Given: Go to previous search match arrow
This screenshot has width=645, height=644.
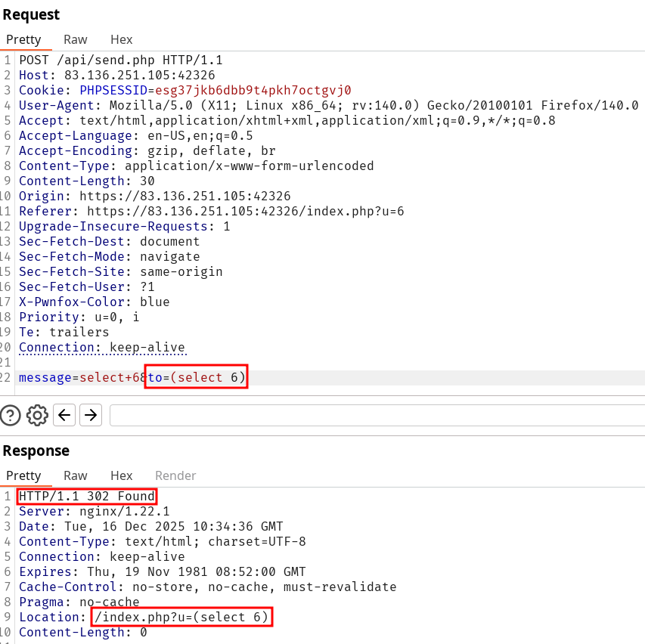Looking at the screenshot, I should click(x=64, y=415).
